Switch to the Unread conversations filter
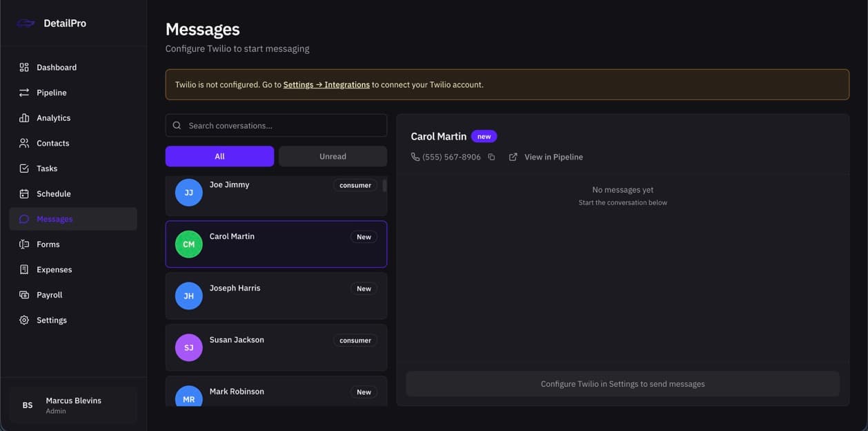Screen dimensions: 868x431 click(x=333, y=156)
